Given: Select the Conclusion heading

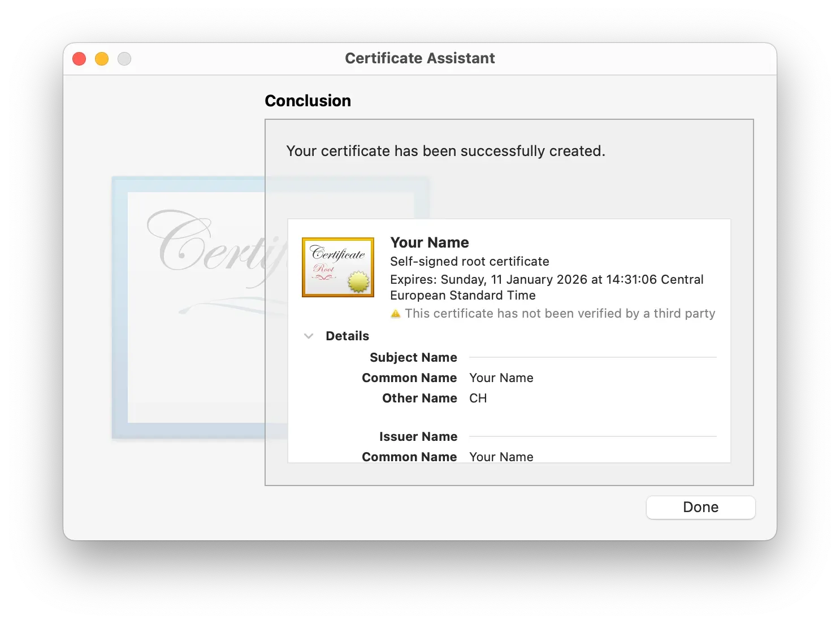Looking at the screenshot, I should [x=308, y=100].
